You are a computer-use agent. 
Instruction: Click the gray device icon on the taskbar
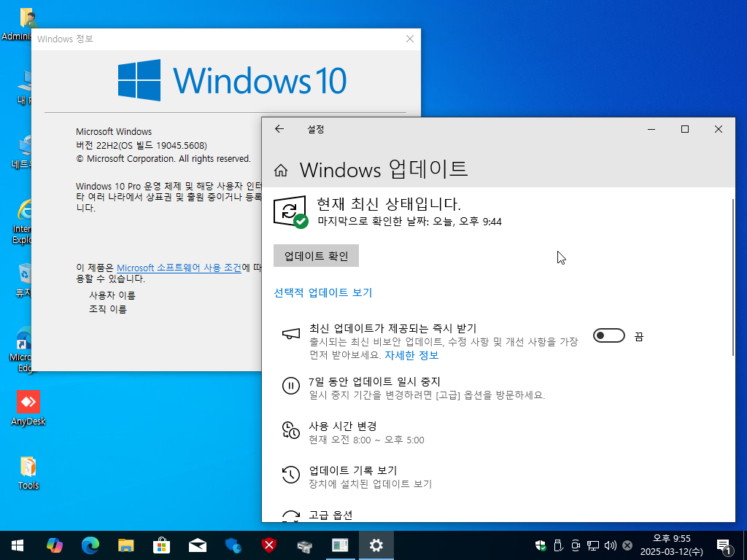(x=304, y=545)
